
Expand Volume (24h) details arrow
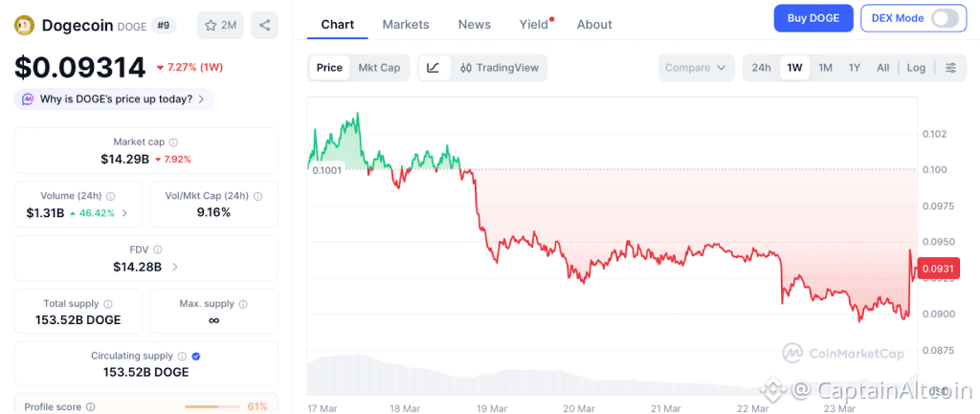pyautogui.click(x=124, y=212)
